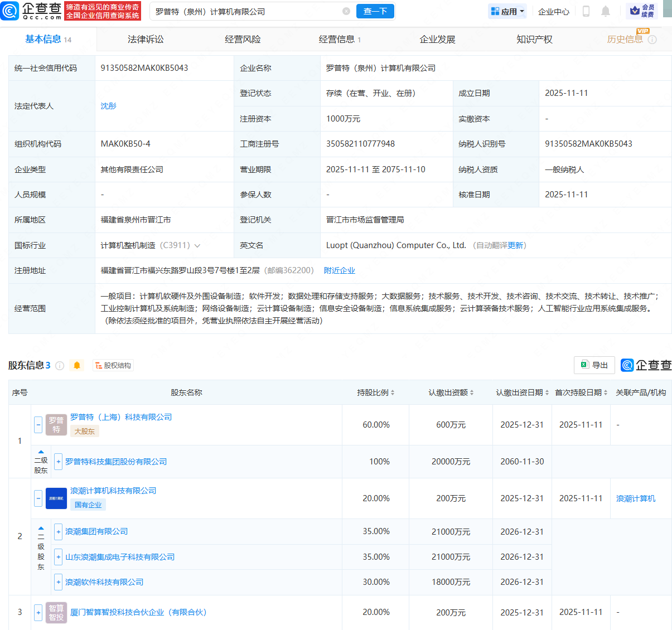Image resolution: width=672 pixels, height=630 pixels.
Task: Click the mobile phone icon in top bar
Action: (x=586, y=11)
